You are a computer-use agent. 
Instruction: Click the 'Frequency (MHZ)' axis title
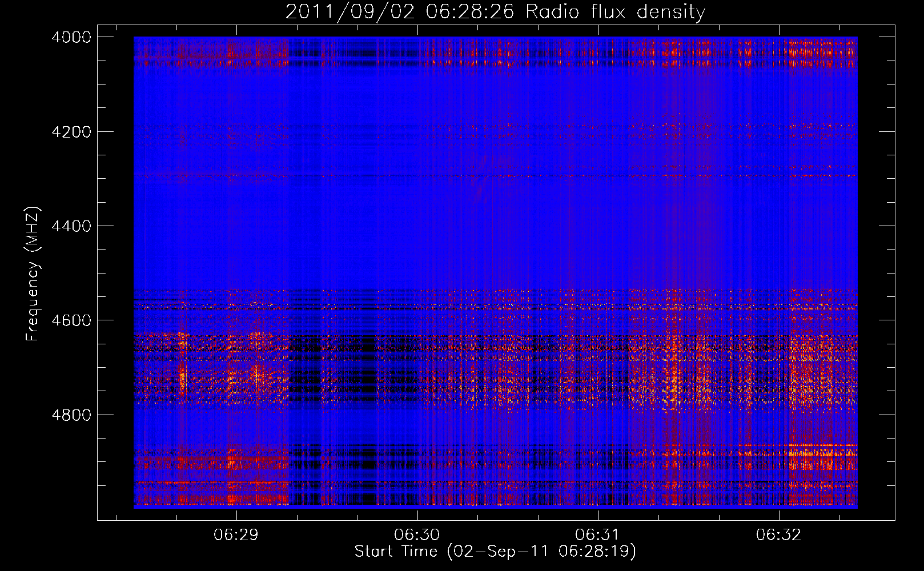(x=33, y=274)
